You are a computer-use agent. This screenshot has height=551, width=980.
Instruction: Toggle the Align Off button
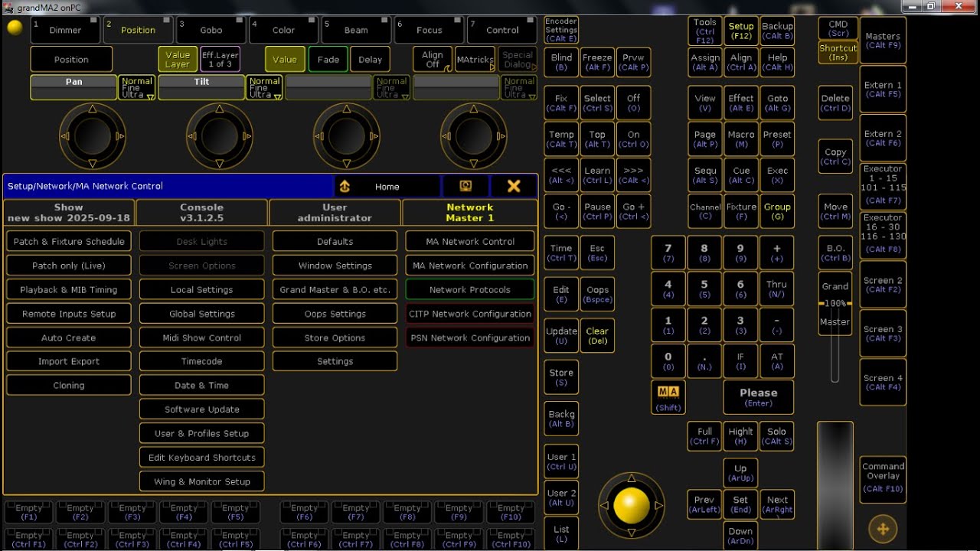tap(433, 60)
